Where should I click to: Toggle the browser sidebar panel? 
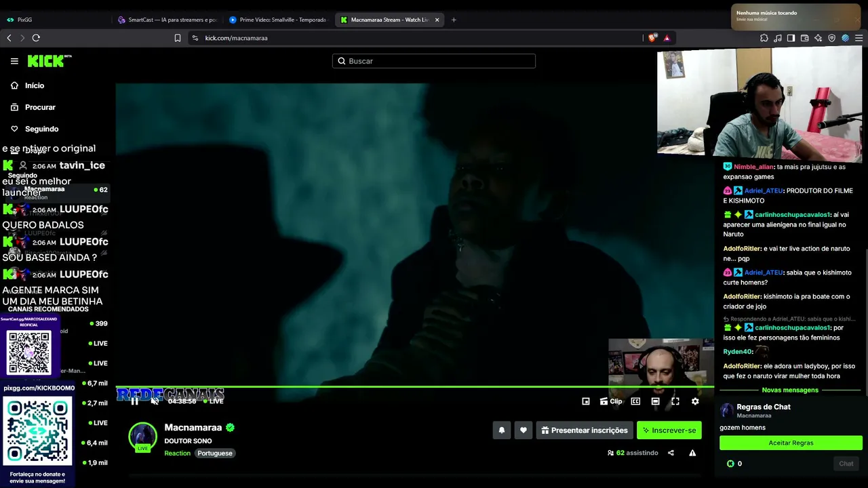tap(791, 38)
